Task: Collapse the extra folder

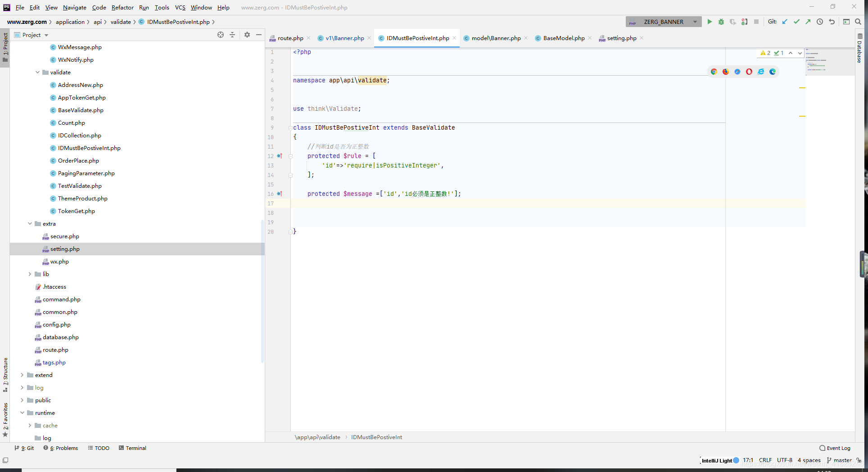Action: (30, 223)
